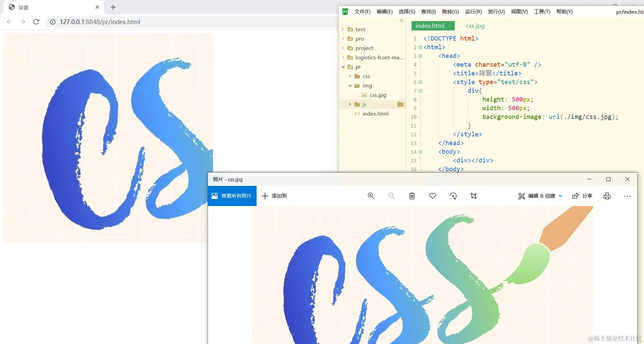Viewport: 644px width, 344px height.
Task: Expand the text project folder
Action: 343,29
